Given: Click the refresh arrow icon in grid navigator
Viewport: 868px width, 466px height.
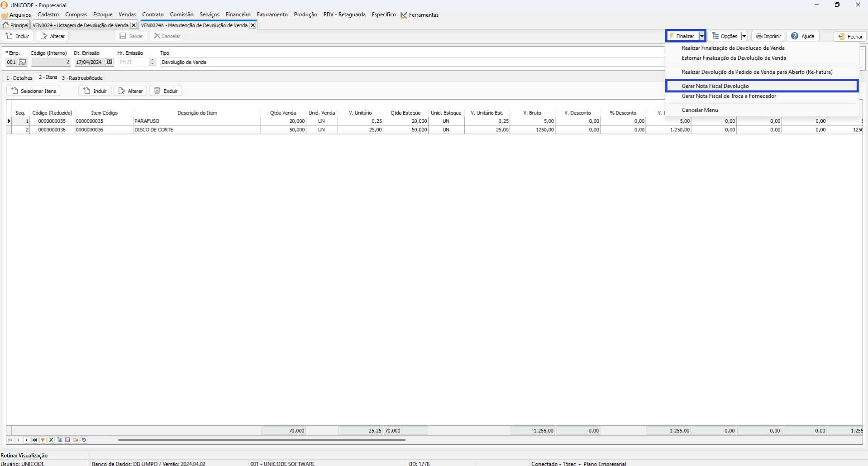Looking at the screenshot, I should (x=84, y=440).
